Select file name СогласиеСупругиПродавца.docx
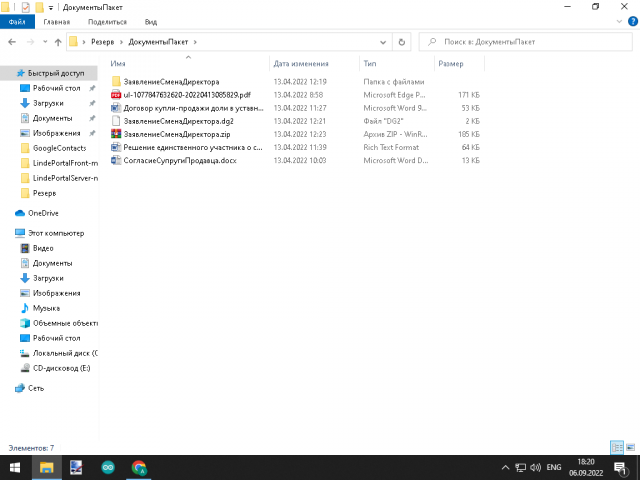640x480 pixels. click(180, 160)
